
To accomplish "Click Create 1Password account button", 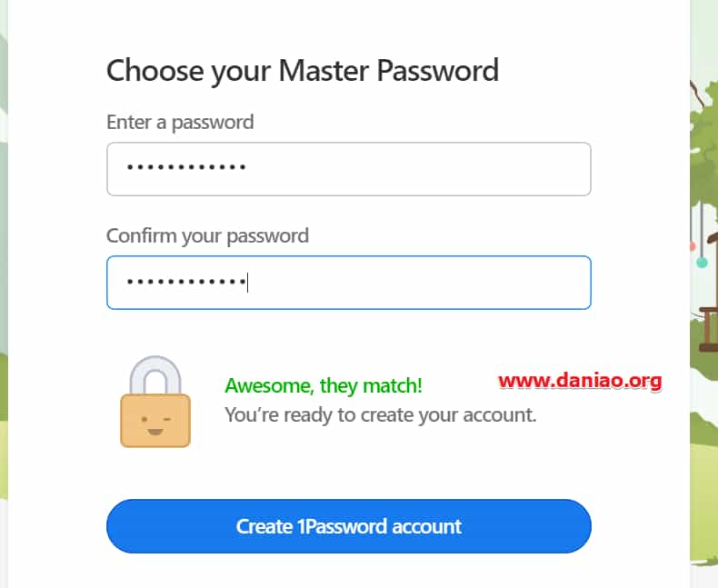I will tap(348, 526).
